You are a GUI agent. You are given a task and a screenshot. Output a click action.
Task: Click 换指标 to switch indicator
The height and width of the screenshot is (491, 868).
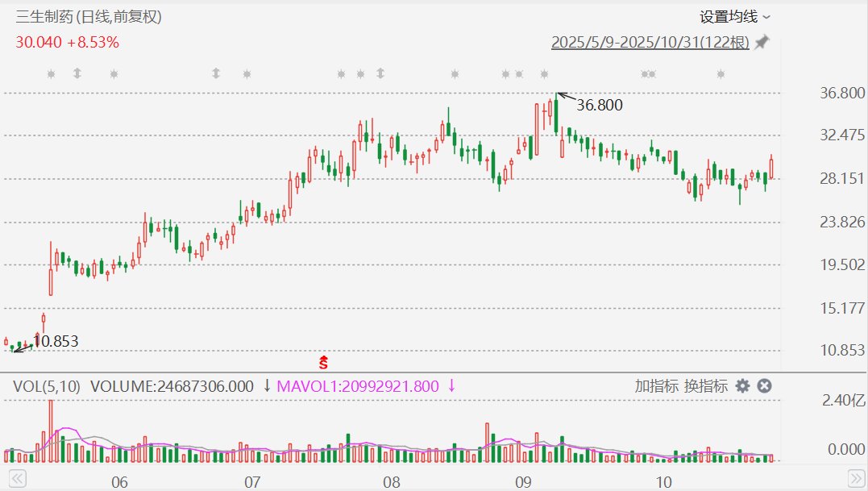(x=706, y=386)
